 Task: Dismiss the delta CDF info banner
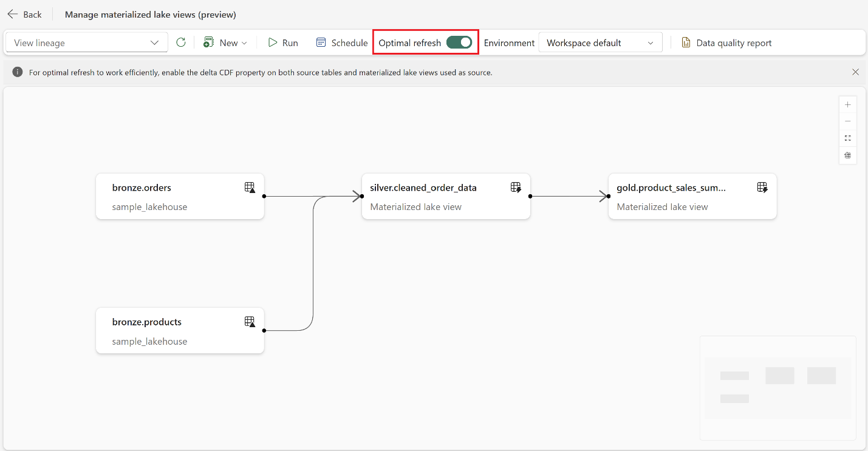coord(855,72)
